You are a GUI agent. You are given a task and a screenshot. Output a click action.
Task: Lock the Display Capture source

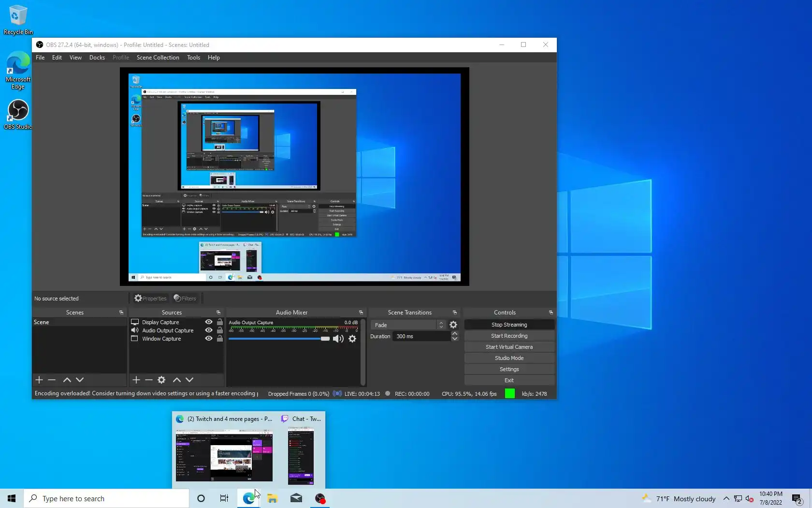[220, 322]
